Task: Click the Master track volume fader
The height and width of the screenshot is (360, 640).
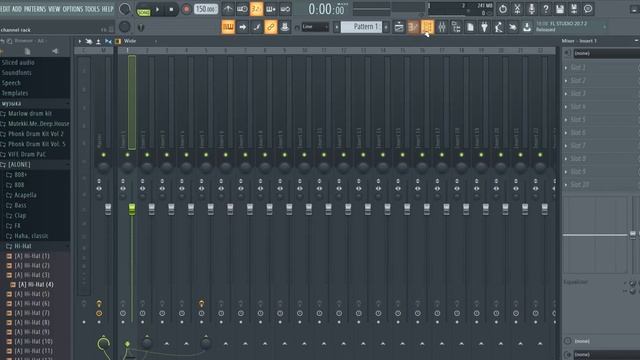Action: point(108,209)
